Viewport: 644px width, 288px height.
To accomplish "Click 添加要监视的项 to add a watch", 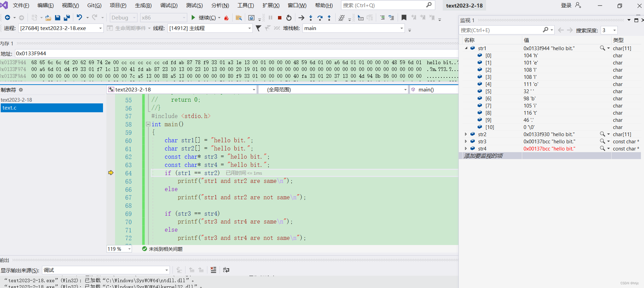I will pos(483,156).
